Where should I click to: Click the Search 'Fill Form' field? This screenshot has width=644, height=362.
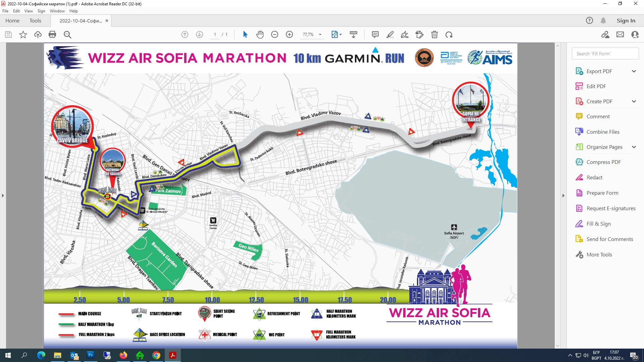(x=605, y=54)
